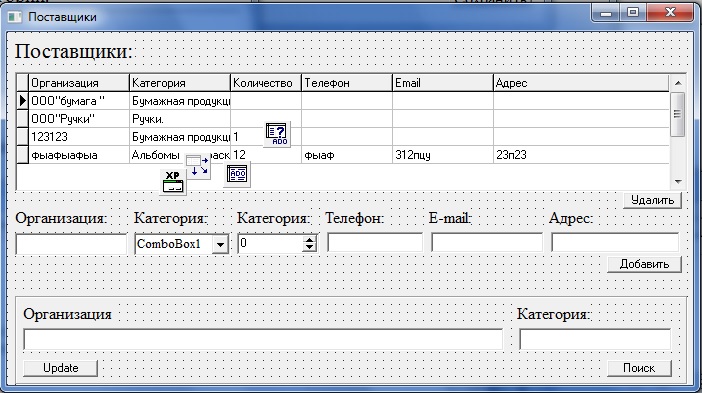702x393 pixels.
Task: Click the grid scrollbar down arrow
Action: click(x=678, y=181)
